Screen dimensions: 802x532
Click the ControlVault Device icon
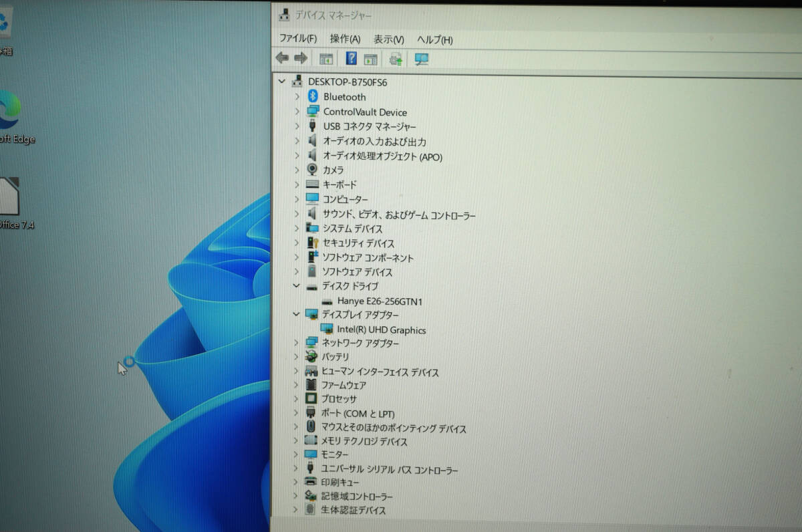pos(312,112)
